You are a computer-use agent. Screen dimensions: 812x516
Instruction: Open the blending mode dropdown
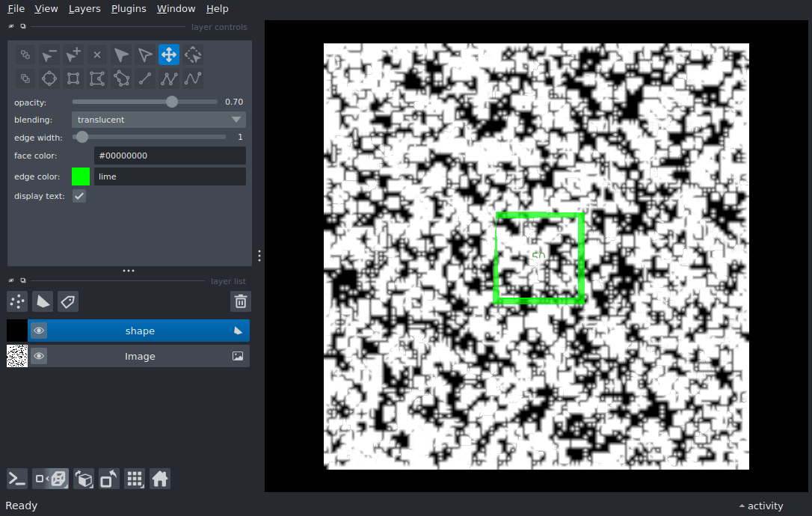point(159,120)
